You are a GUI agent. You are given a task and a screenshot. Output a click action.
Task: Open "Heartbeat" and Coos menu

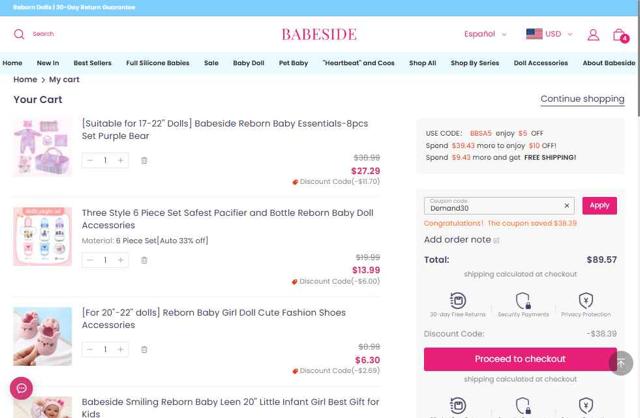click(x=358, y=63)
